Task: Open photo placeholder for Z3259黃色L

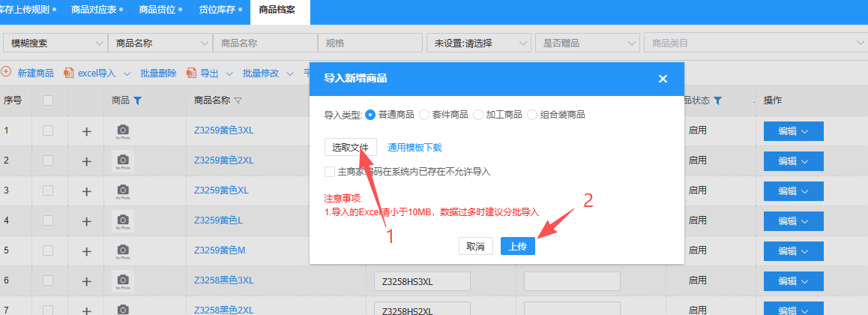Action: (x=123, y=221)
